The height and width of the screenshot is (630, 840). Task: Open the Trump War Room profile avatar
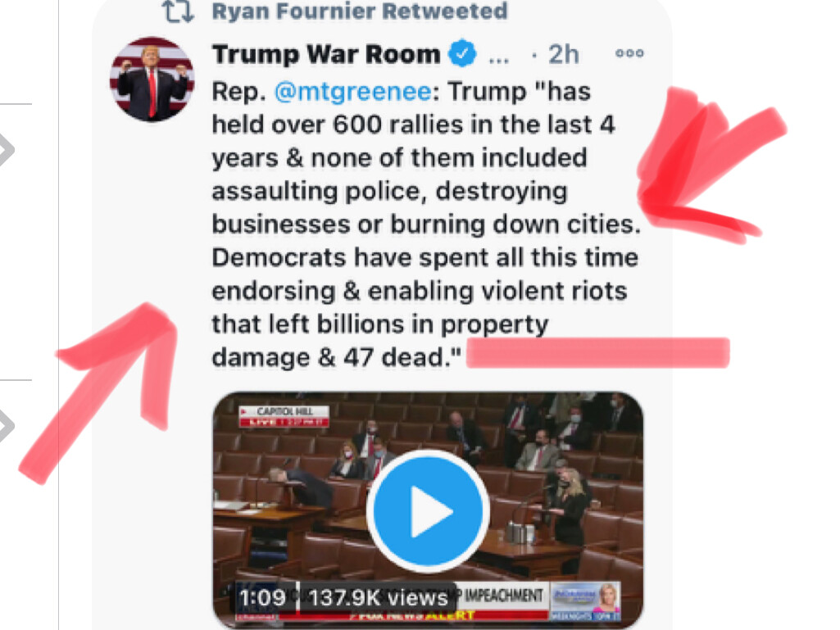tap(152, 79)
